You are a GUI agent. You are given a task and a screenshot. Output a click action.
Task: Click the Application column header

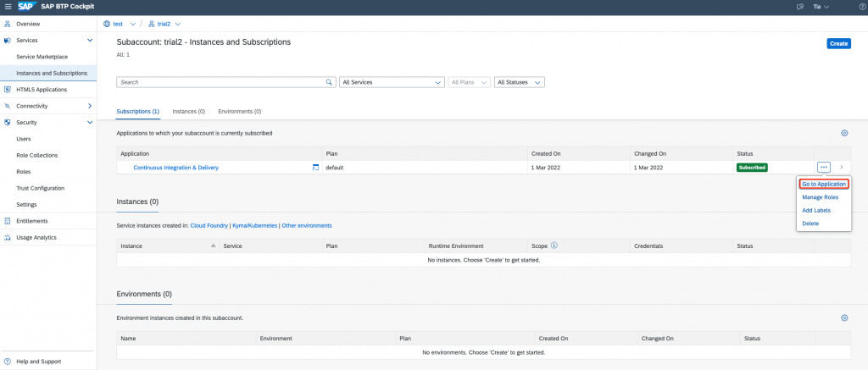[220, 153]
